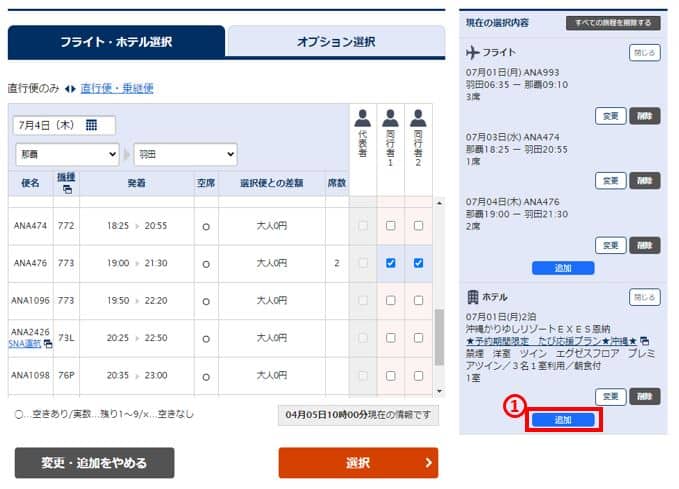
Task: Open the 那覇 departure airport dropdown
Action: 66,155
